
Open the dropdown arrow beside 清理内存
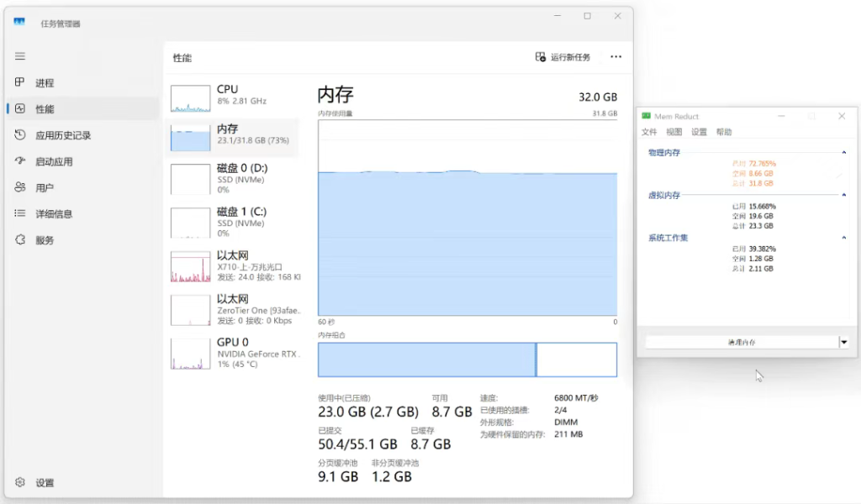(x=843, y=342)
